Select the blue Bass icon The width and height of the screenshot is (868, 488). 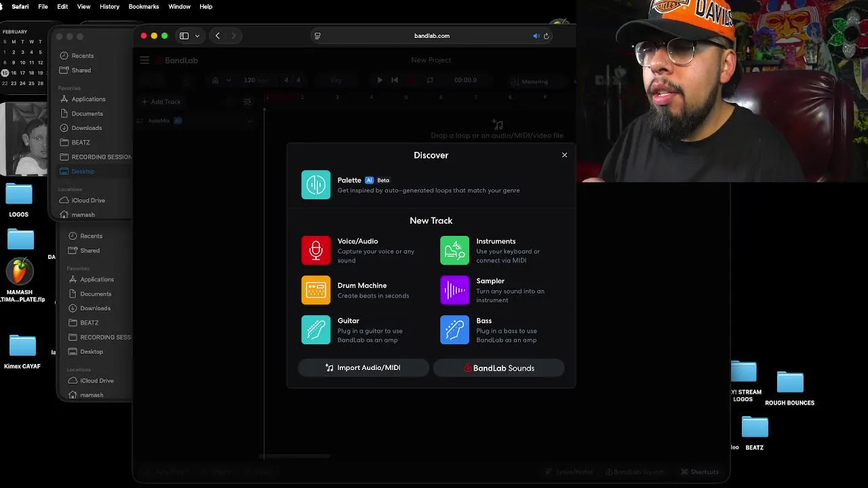tap(454, 329)
